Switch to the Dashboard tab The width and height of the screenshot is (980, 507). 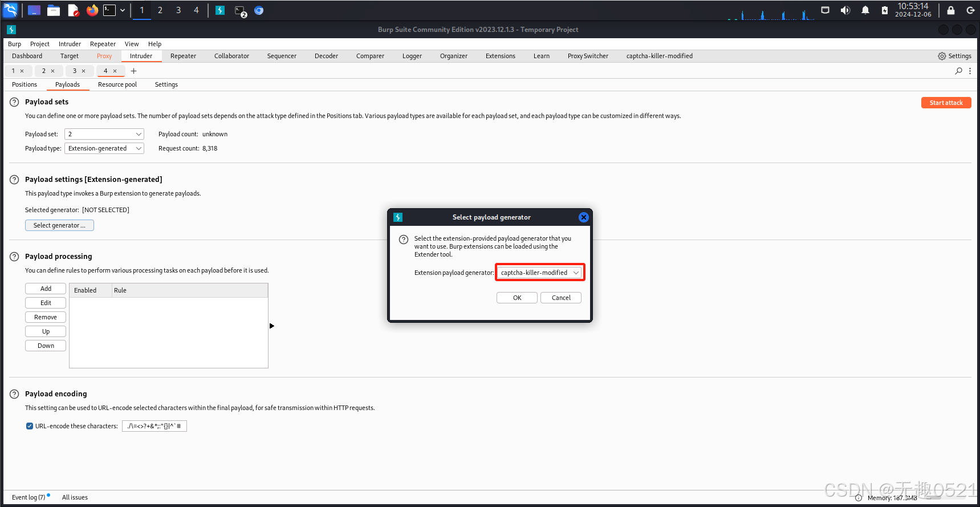(x=27, y=56)
